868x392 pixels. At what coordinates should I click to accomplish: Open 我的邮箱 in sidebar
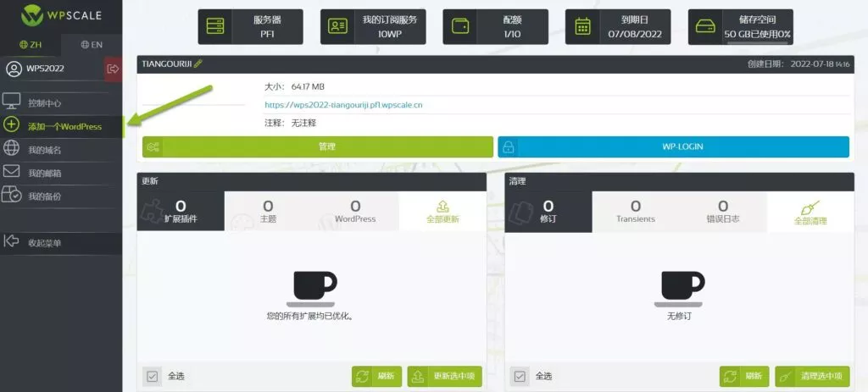[x=61, y=173]
